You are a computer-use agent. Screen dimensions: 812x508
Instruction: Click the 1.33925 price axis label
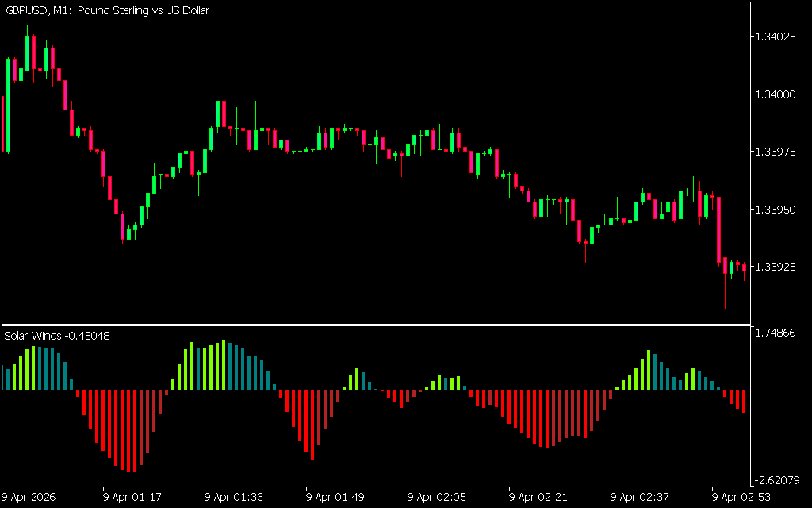coord(776,267)
